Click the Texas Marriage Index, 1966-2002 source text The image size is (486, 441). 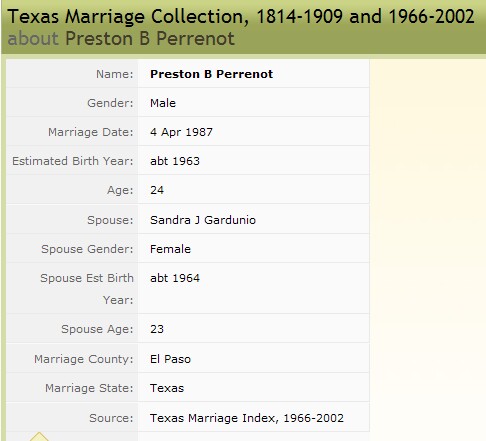point(247,418)
